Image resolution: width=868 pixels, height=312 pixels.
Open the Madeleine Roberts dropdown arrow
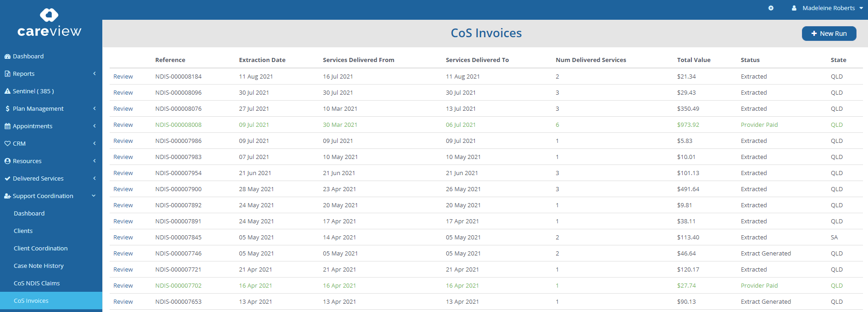tap(861, 8)
